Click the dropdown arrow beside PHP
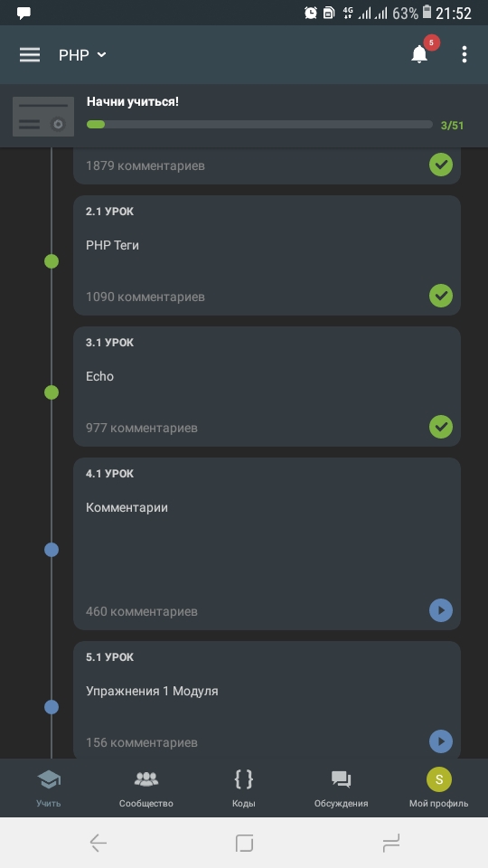The width and height of the screenshot is (488, 868). [101, 55]
